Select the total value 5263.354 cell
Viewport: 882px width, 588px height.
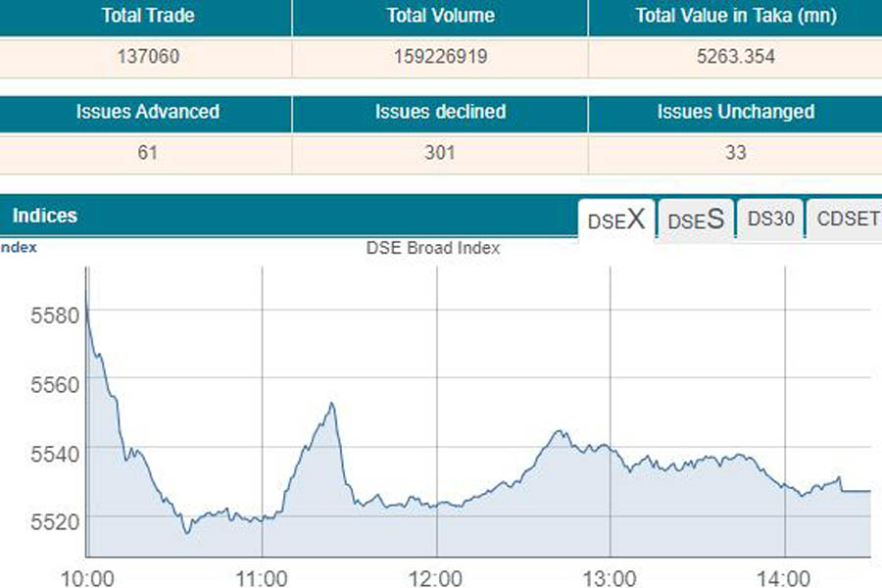click(x=735, y=57)
